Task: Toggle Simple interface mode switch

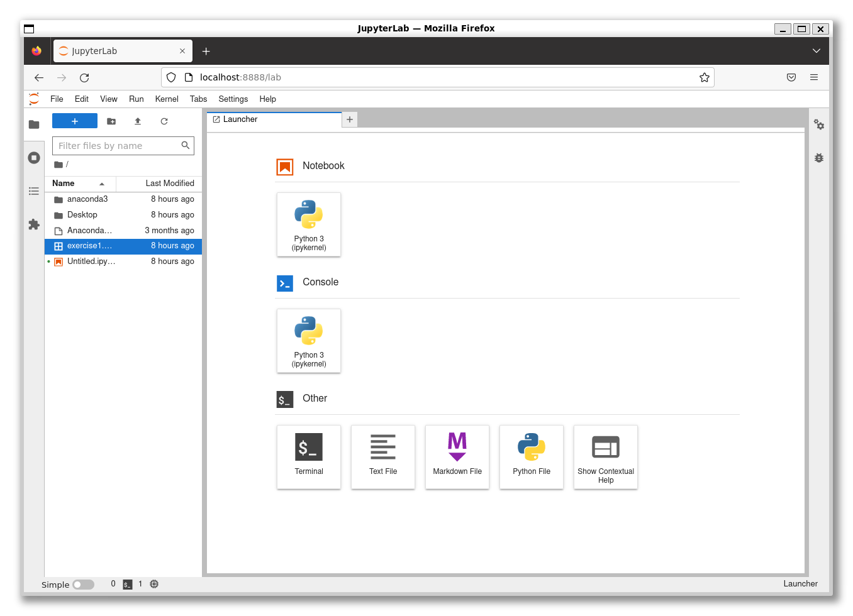Action: (83, 585)
